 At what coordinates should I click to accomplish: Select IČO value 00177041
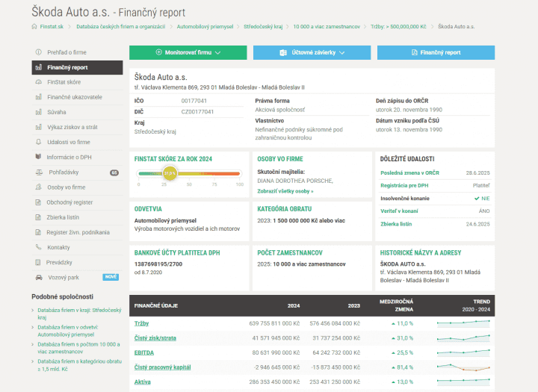pyautogui.click(x=194, y=101)
